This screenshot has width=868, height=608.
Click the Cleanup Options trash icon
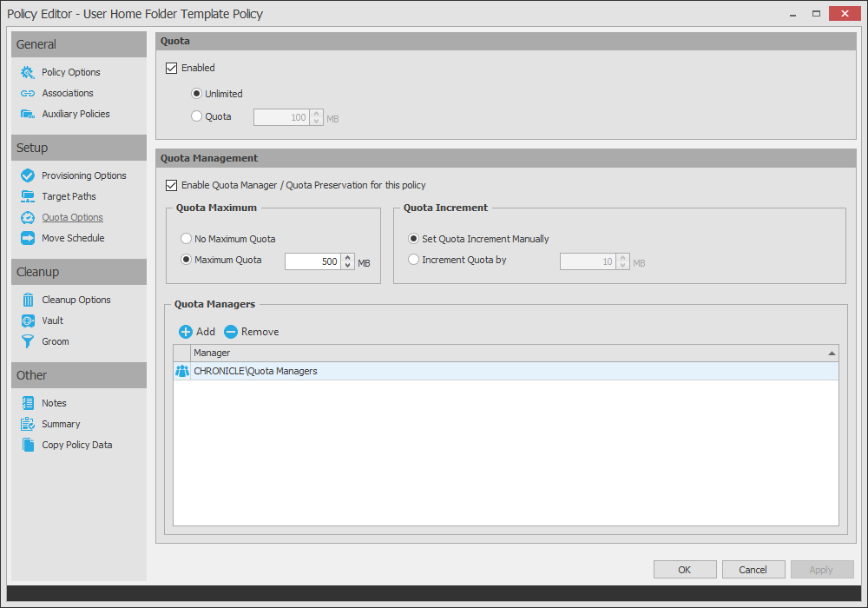point(28,300)
